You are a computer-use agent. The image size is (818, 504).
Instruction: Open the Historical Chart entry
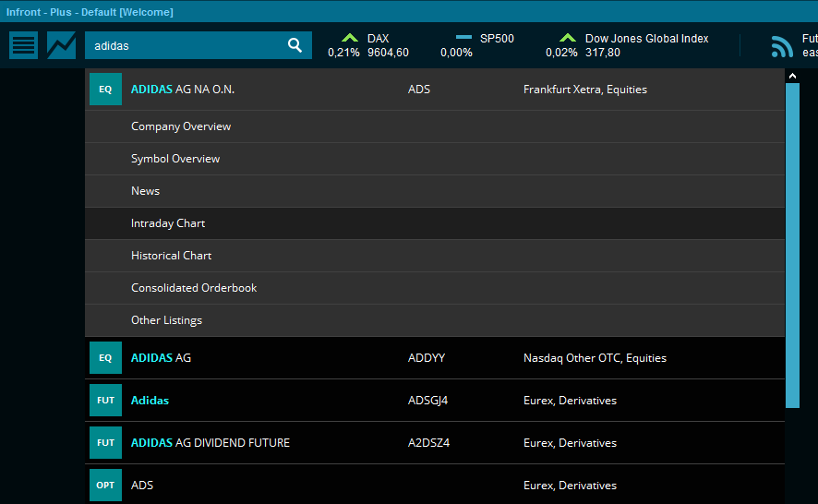[x=435, y=256]
